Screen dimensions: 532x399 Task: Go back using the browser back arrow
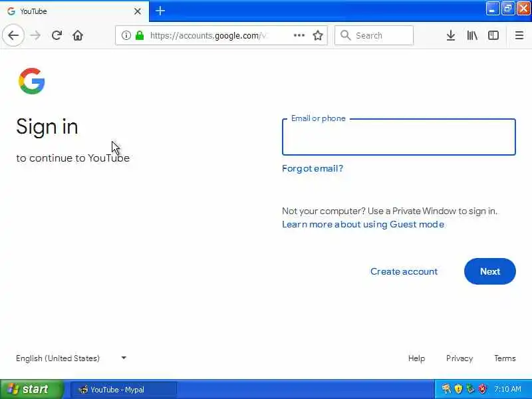[13, 35]
